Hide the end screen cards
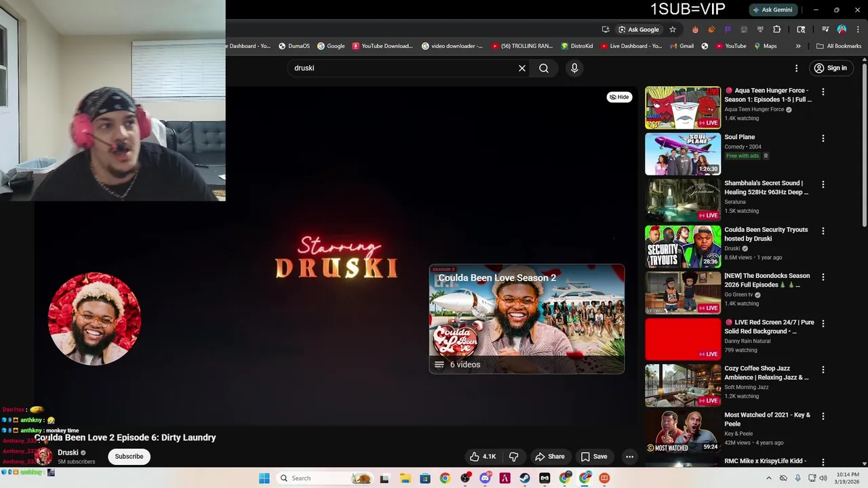The image size is (868, 488). click(619, 97)
